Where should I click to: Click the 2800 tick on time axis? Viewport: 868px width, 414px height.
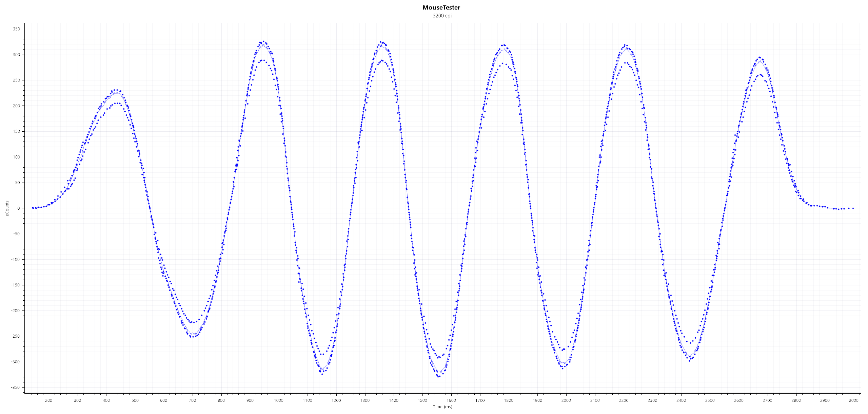pos(796,400)
